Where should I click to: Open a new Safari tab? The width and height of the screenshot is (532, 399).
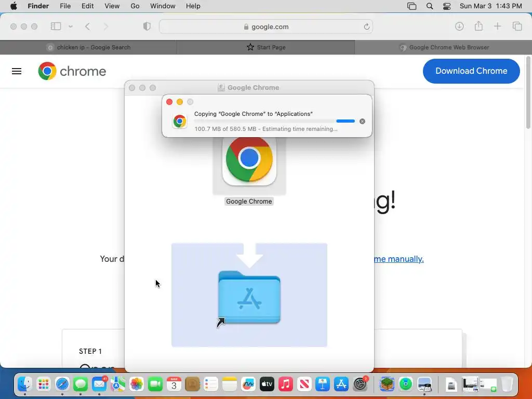497,26
